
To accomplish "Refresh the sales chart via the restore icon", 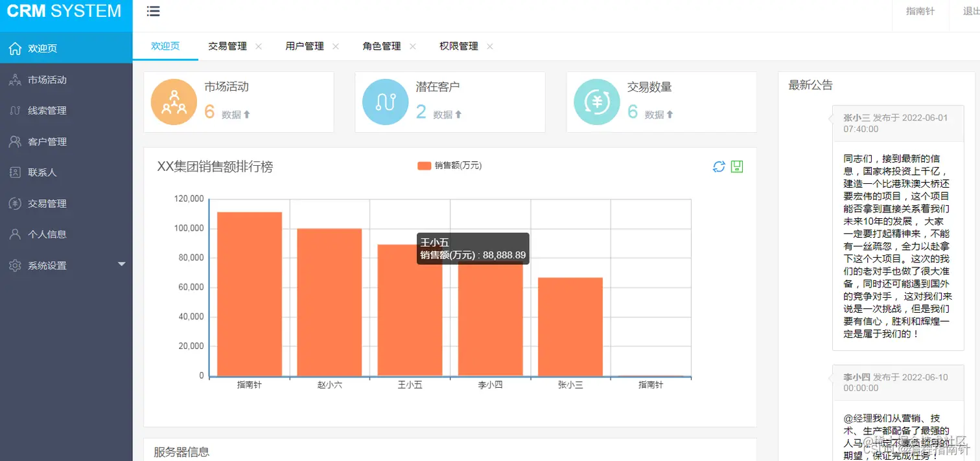I will [x=719, y=166].
